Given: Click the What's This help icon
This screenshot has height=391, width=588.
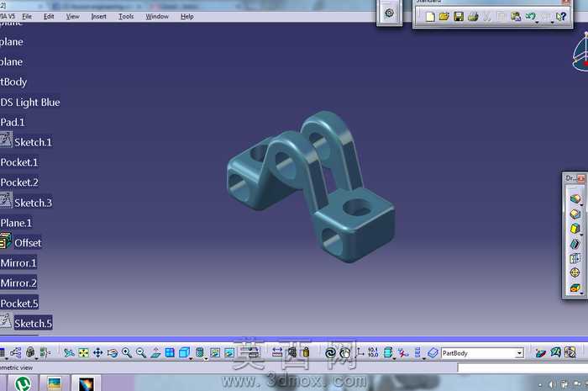Looking at the screenshot, I should pyautogui.click(x=561, y=17).
